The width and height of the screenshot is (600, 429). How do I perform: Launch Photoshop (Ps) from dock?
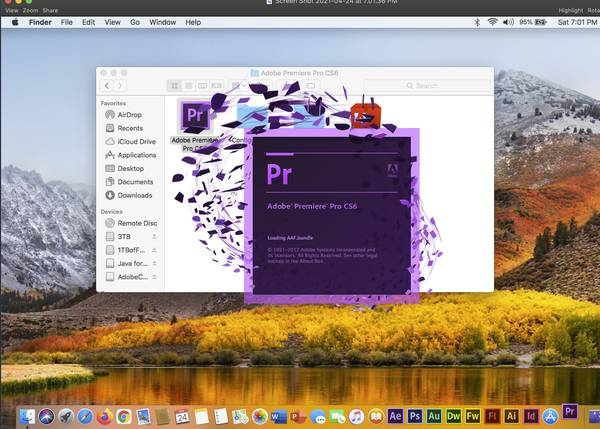pyautogui.click(x=415, y=416)
